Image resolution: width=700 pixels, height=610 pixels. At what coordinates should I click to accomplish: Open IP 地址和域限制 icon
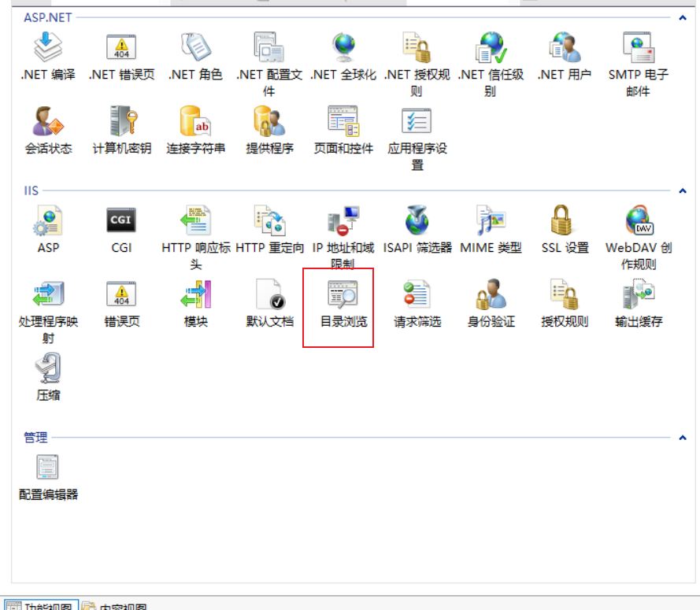pos(343,220)
